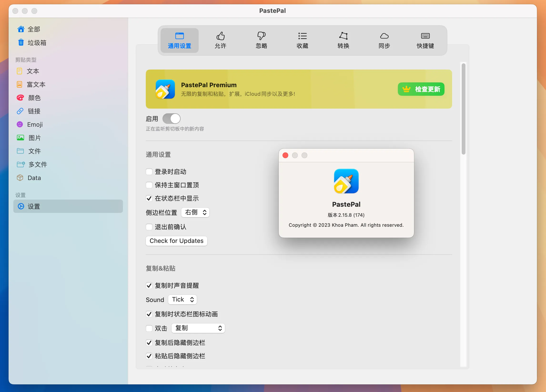Click the 设置 gear icon in sidebar

coord(21,206)
